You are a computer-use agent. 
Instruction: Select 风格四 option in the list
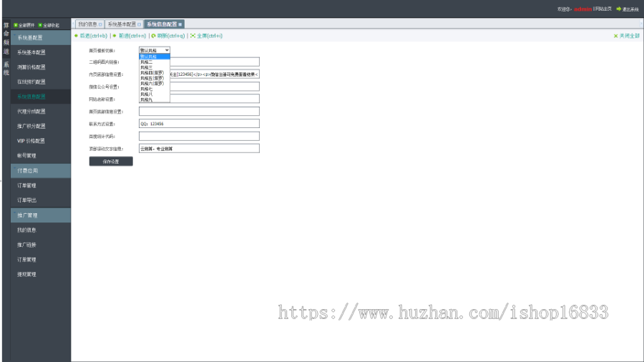[x=155, y=73]
